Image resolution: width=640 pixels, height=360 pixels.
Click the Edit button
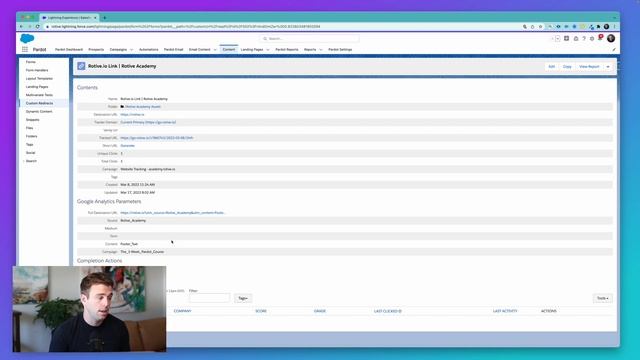pyautogui.click(x=551, y=67)
